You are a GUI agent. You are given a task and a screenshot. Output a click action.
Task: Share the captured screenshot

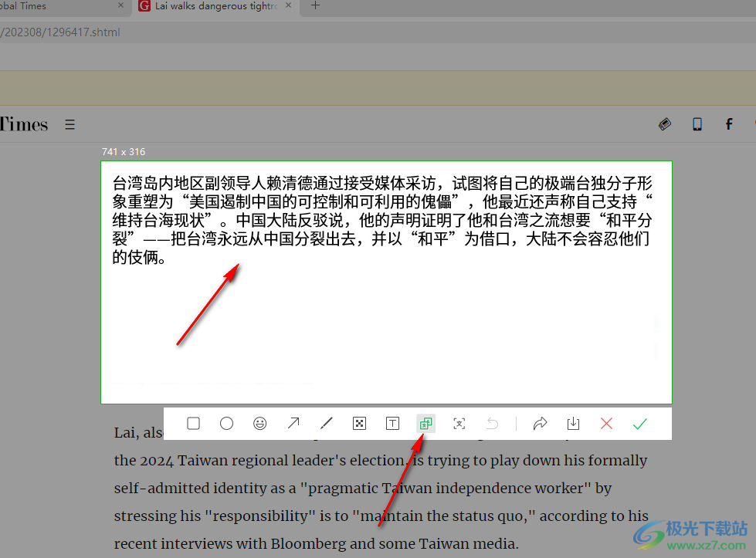click(540, 423)
